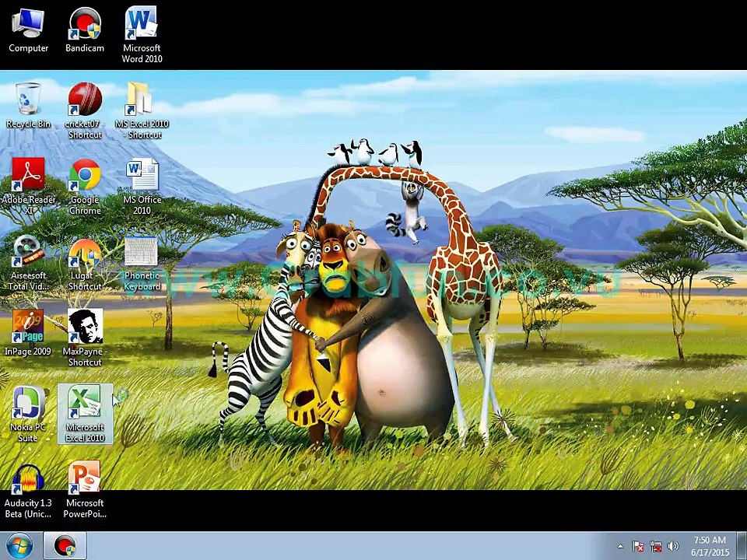
Task: Select the InPage 2009 icon
Action: [28, 332]
